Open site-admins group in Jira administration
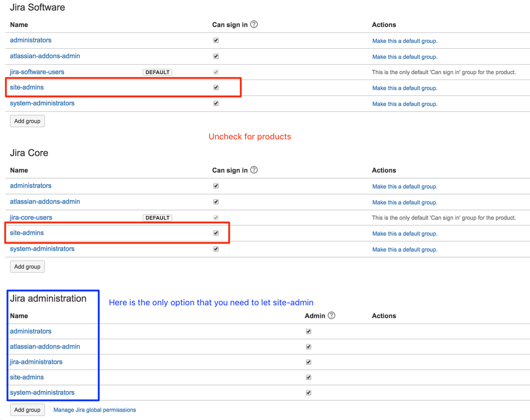Screen dimensions: 530x420 [27, 377]
